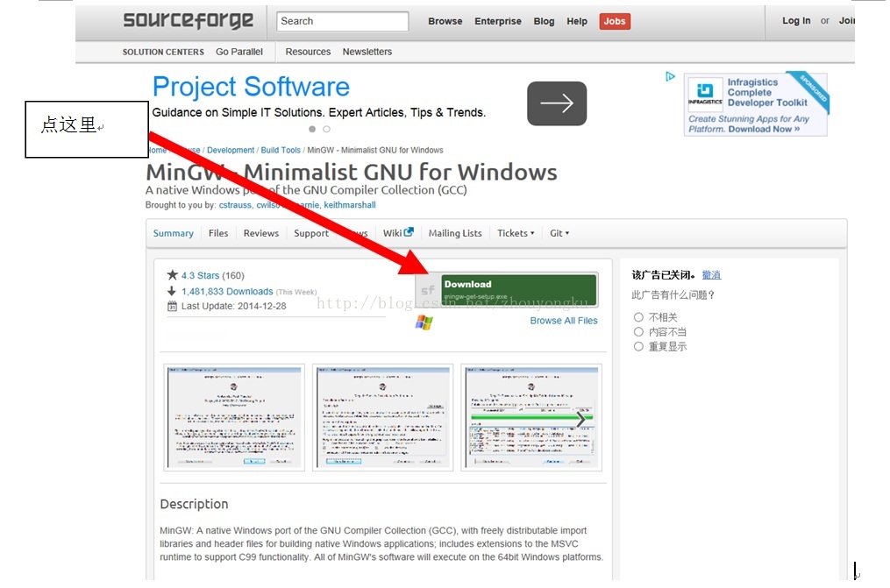This screenshot has width=890, height=588.
Task: Open the Blog link
Action: [x=544, y=21]
